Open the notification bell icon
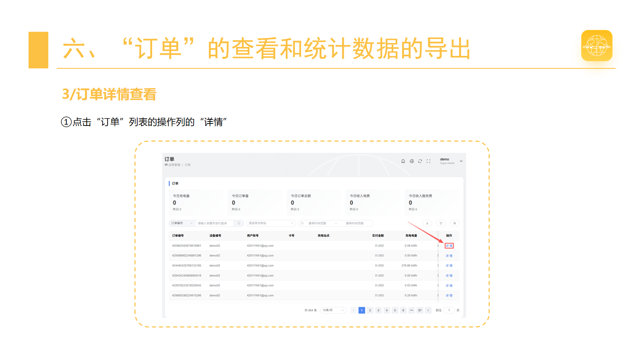The image size is (644, 362). [x=403, y=161]
